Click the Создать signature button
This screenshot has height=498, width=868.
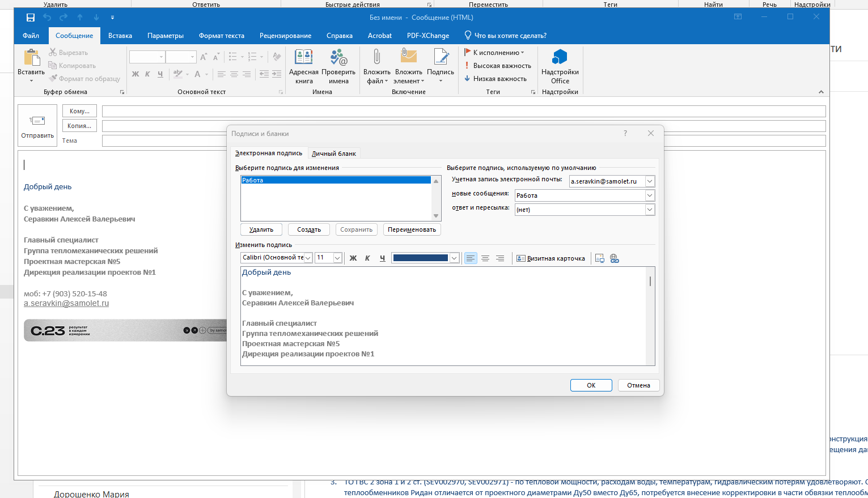coord(309,229)
